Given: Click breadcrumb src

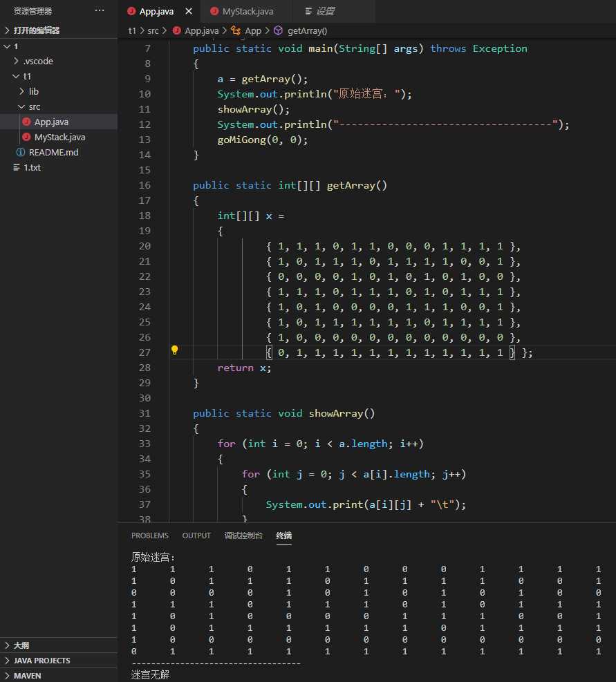Looking at the screenshot, I should tap(153, 31).
